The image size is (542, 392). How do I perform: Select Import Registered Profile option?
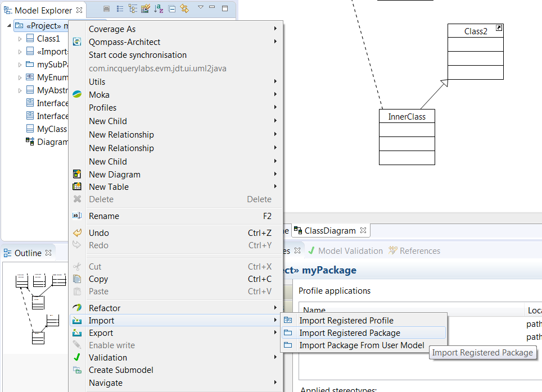[346, 321]
